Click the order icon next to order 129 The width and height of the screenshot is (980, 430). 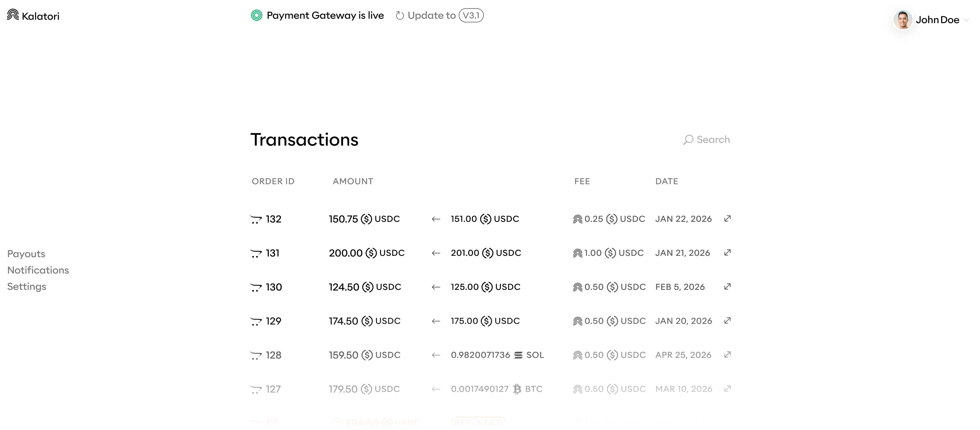(256, 321)
